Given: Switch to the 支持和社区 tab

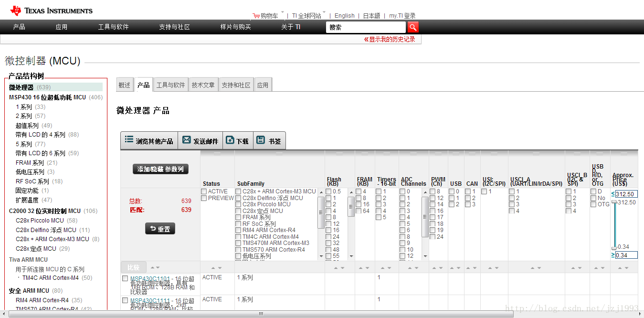Looking at the screenshot, I should click(x=236, y=85).
